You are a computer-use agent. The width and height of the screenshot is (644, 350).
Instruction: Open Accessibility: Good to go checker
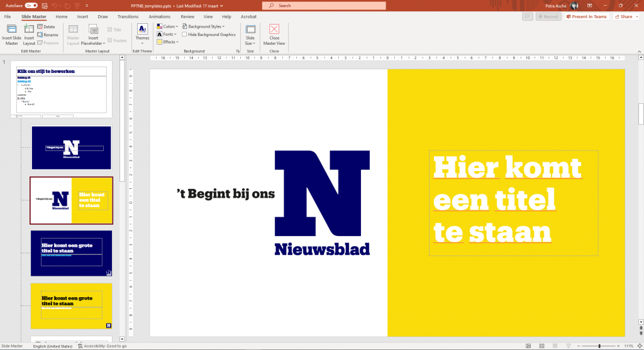tap(102, 346)
